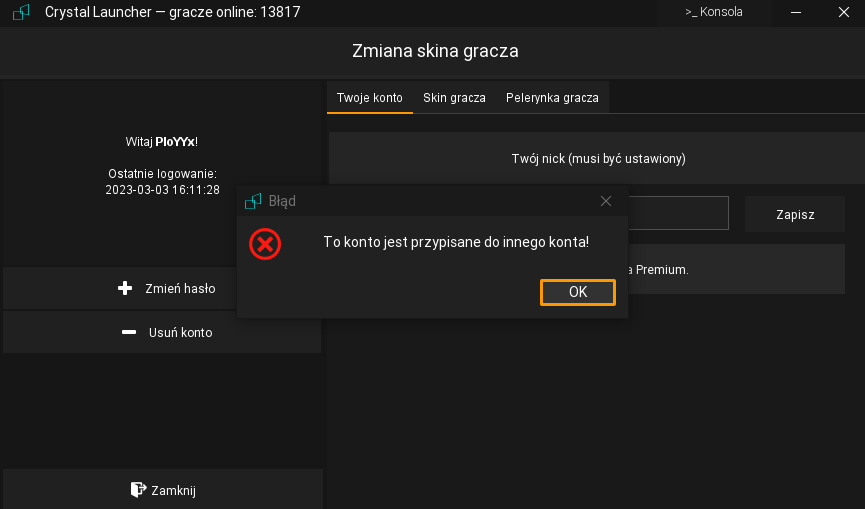Click the red error X icon in dialog

(x=265, y=243)
